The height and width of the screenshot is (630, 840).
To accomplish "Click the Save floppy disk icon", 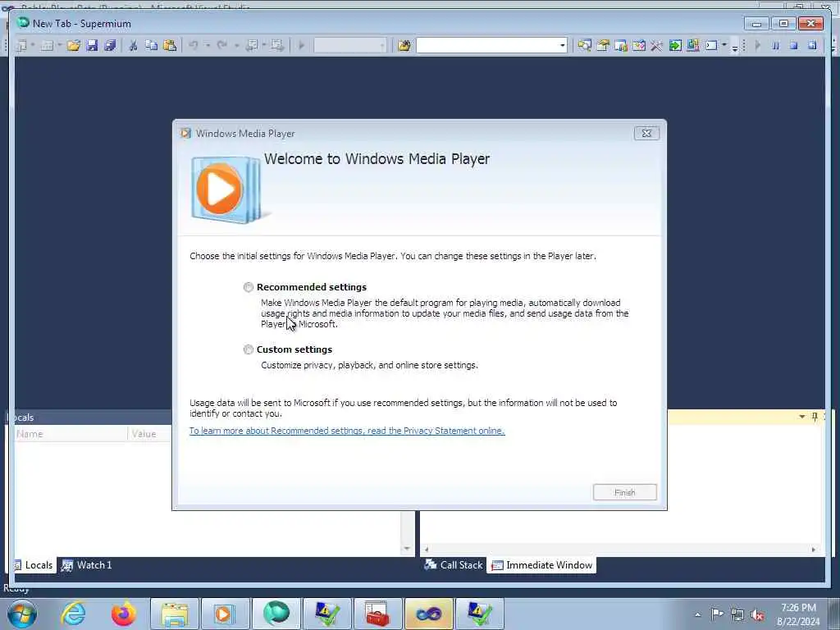I will (92, 46).
